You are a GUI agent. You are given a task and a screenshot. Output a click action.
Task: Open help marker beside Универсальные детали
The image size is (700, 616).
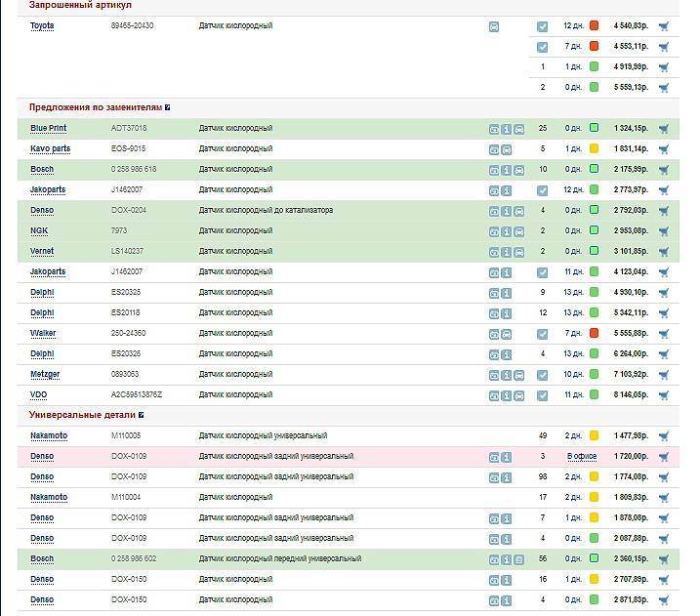(x=141, y=415)
